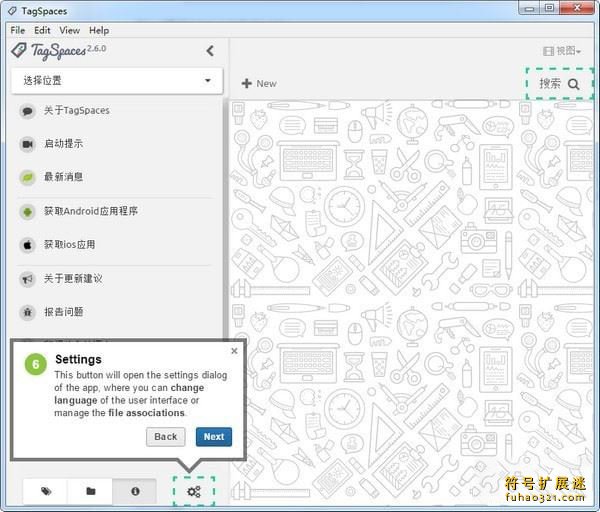Viewport: 600px width, 512px height.
Task: Open 报告问题 report issue entry
Action: (64, 312)
